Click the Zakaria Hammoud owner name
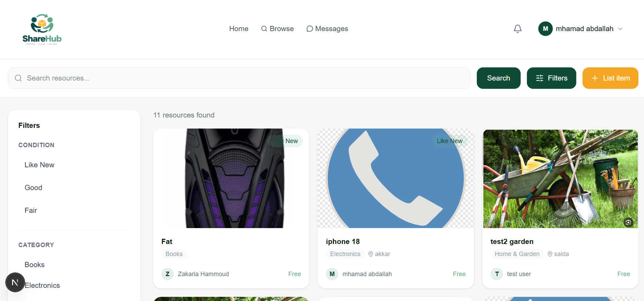644x301 pixels. coord(203,274)
